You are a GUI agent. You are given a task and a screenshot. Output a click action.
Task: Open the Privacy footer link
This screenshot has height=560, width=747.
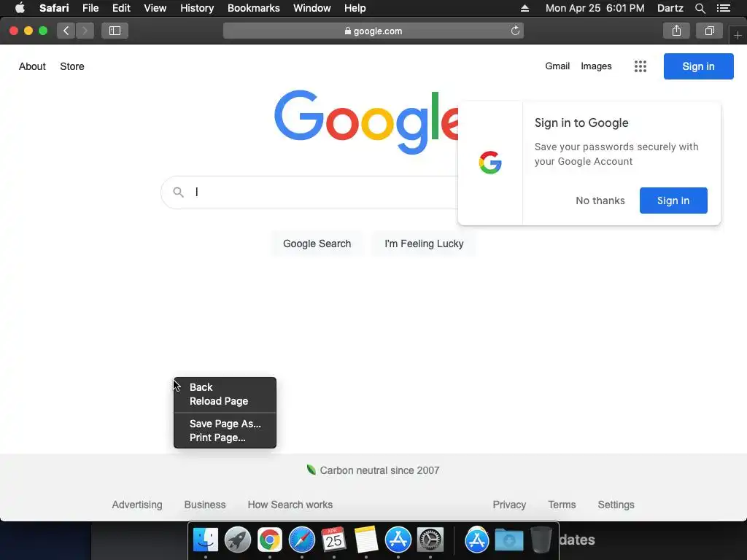[x=509, y=505]
